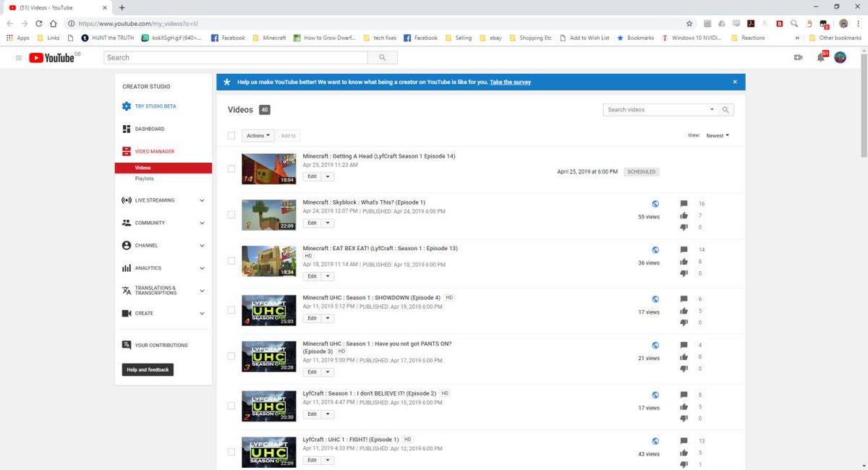Click the Try Studio Beta gear icon
The height and width of the screenshot is (470, 868).
[127, 106]
